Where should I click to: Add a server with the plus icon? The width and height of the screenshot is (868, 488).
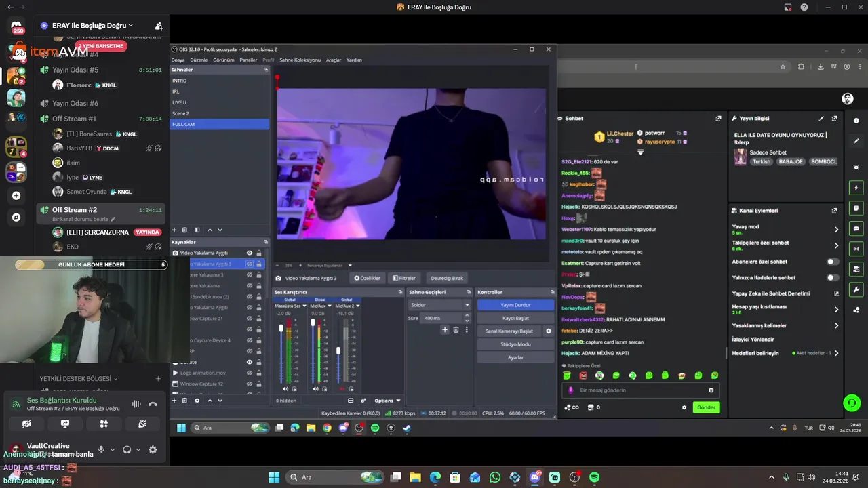(x=16, y=196)
